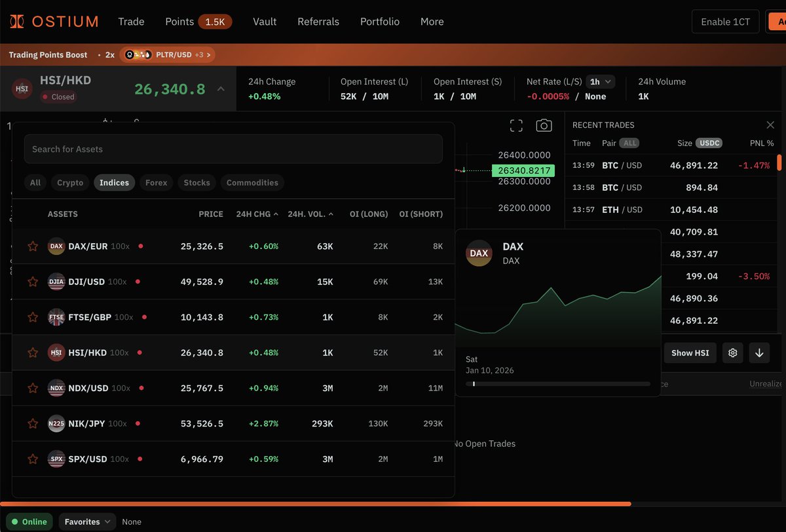Open chart settings gear icon
The height and width of the screenshot is (532, 786).
733,352
